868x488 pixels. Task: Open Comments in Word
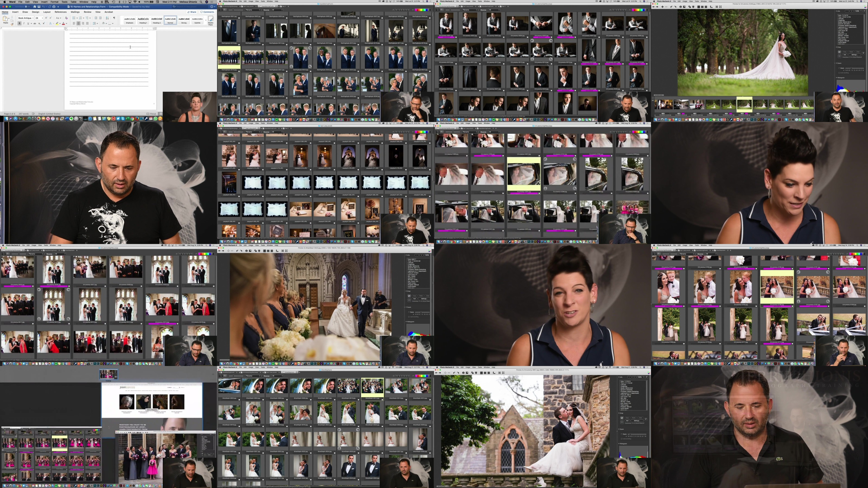click(207, 12)
